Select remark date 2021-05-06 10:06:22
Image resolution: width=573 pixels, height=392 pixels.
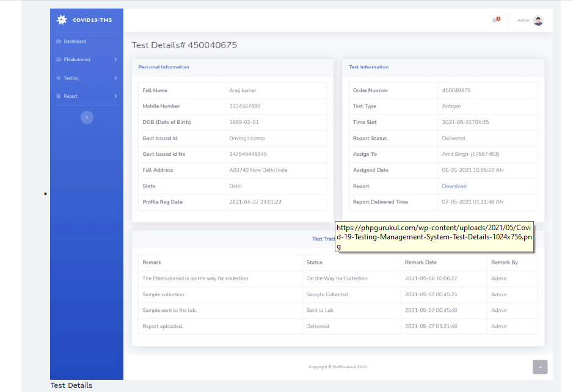click(x=431, y=278)
